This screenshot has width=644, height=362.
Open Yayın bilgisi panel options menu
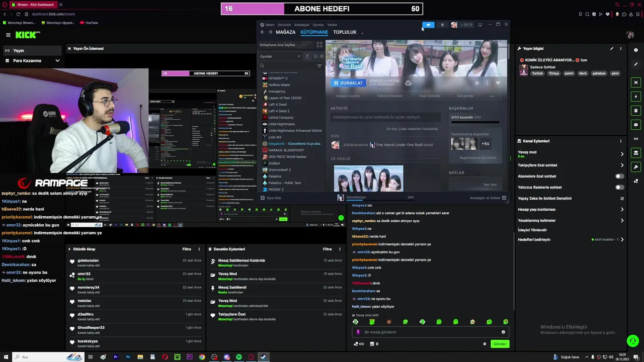620,49
